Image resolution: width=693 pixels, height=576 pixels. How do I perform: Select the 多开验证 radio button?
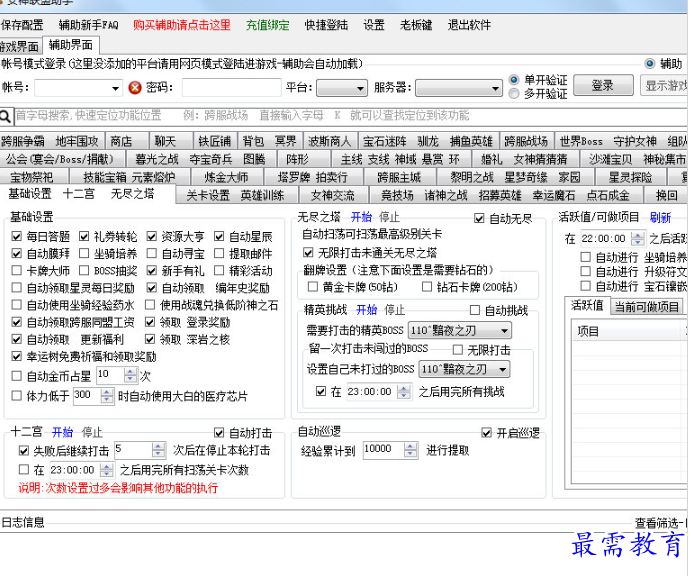[515, 94]
